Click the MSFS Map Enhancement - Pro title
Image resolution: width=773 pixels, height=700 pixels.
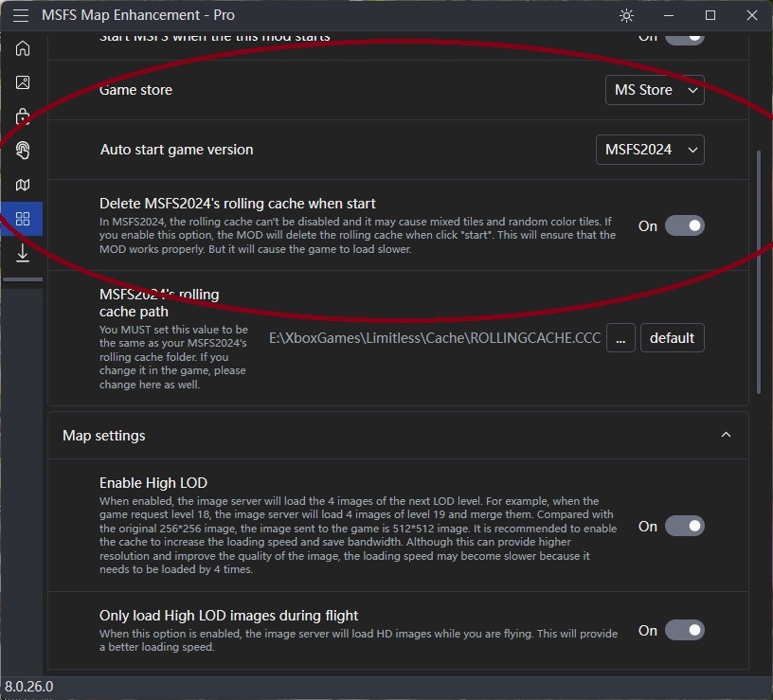(x=138, y=15)
